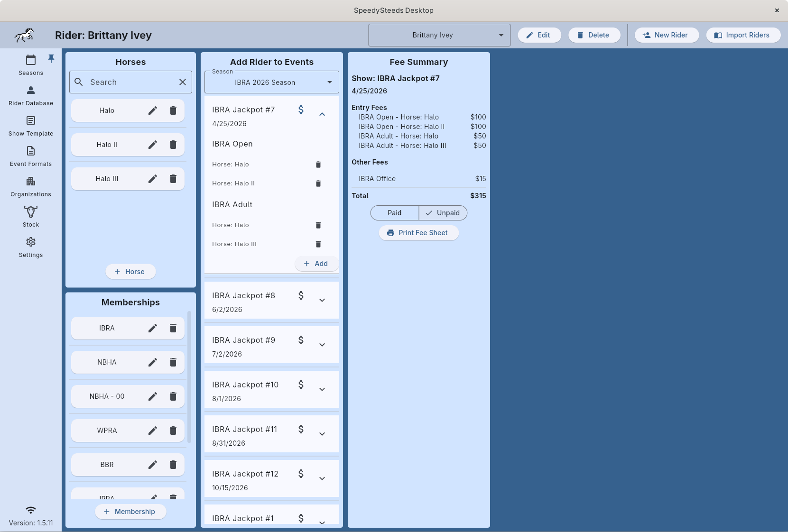This screenshot has width=788, height=532.
Task: Edit the WPRA membership
Action: pyautogui.click(x=152, y=431)
